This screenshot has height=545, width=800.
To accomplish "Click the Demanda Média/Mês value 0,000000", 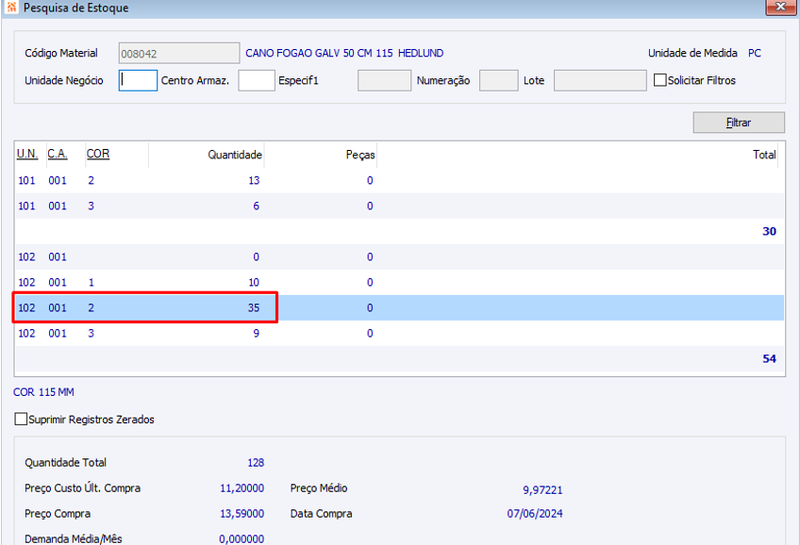I will [242, 539].
